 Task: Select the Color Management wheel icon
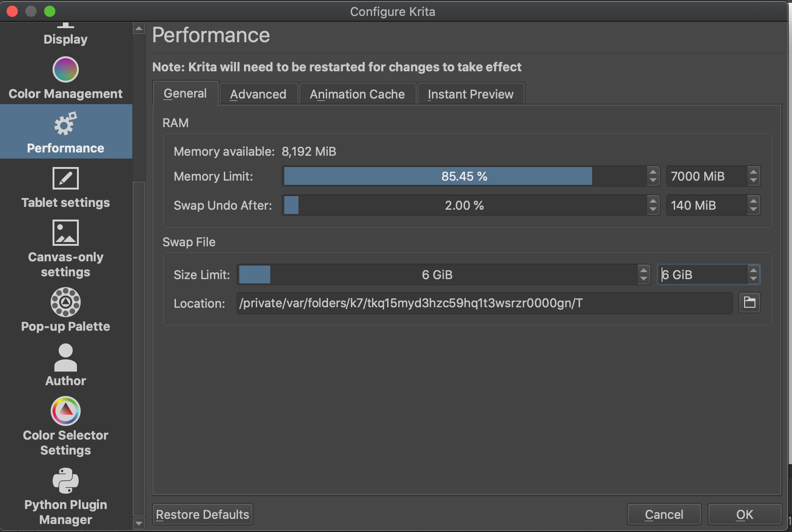tap(65, 69)
